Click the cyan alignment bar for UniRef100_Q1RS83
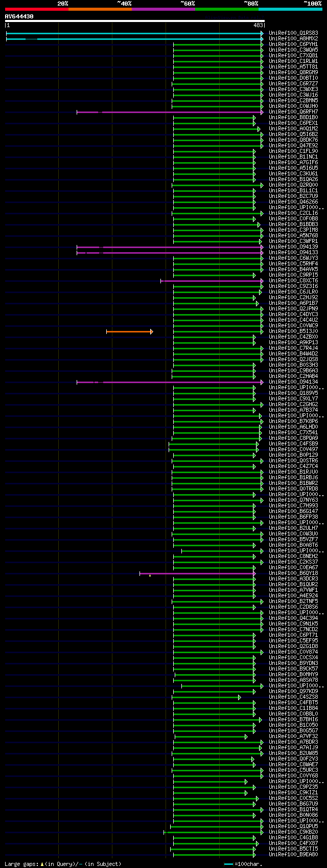This screenshot has height=868, width=327. pyautogui.click(x=135, y=33)
